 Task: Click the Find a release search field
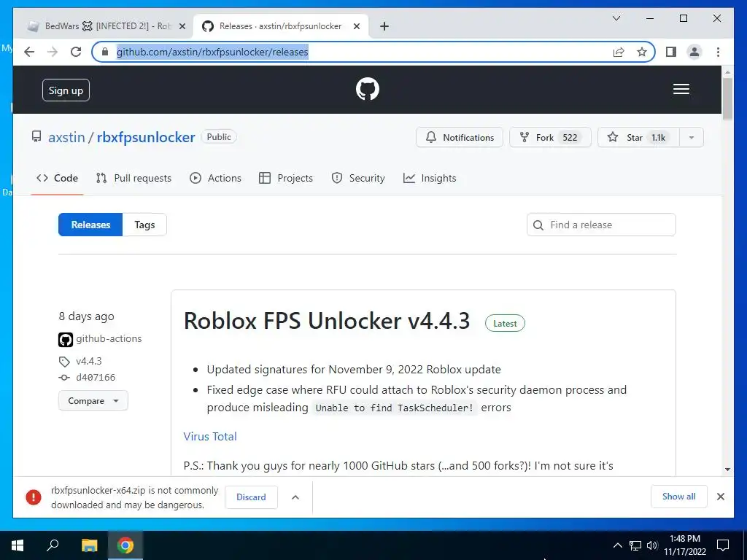(601, 225)
